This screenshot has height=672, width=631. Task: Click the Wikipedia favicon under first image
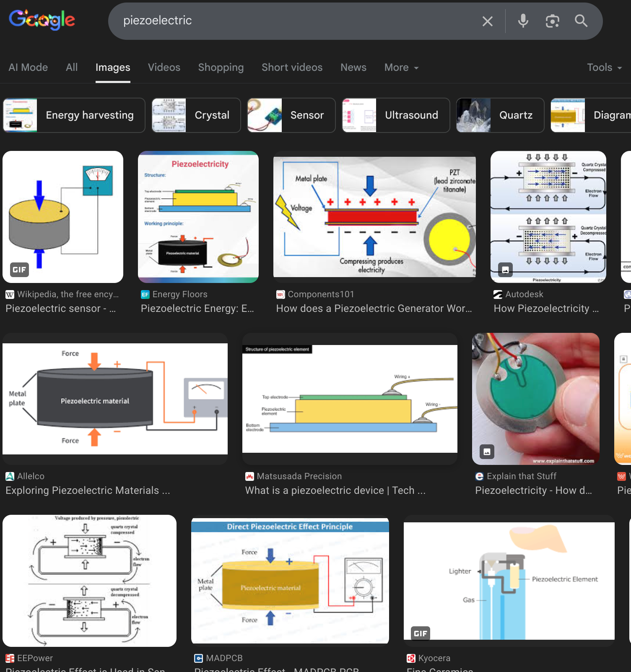10,294
